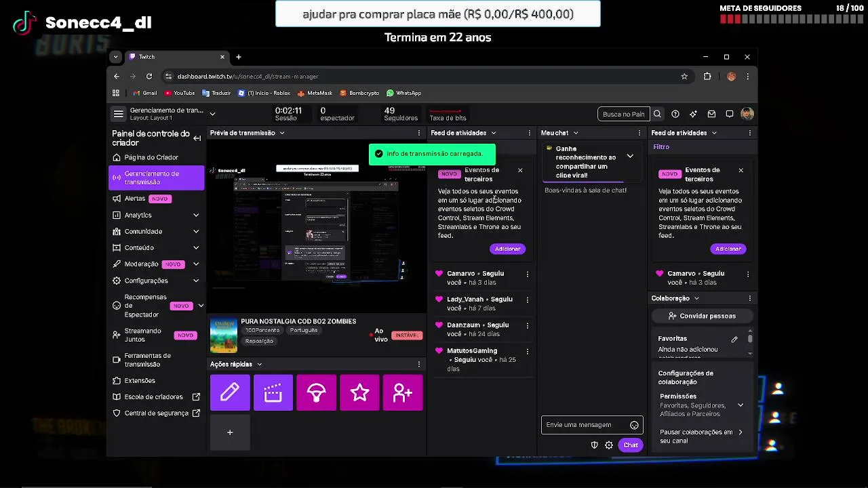Viewport: 868px width, 488px height.
Task: Open the inbox notifications icon
Action: pos(711,114)
